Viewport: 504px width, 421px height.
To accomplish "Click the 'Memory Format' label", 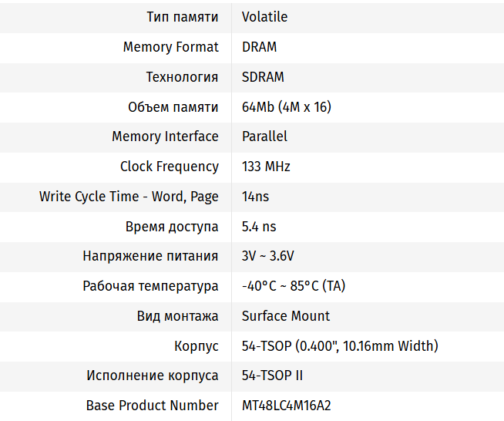I will 170,47.
